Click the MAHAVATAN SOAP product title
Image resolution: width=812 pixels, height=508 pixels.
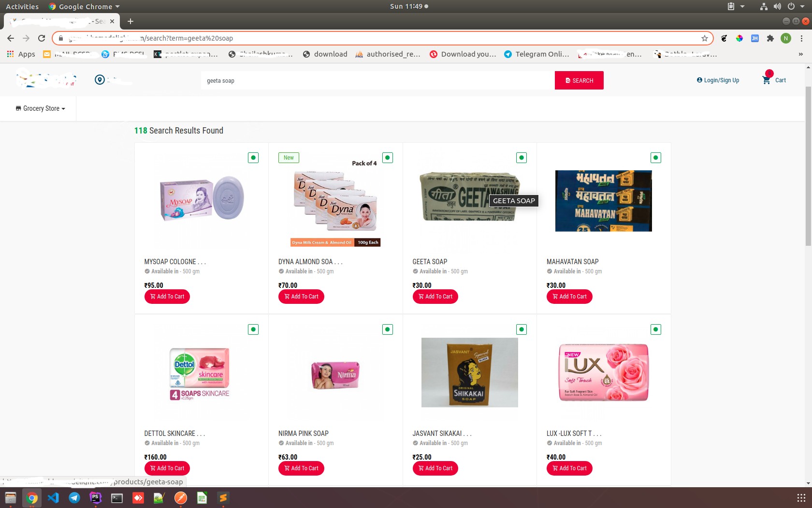coord(572,262)
